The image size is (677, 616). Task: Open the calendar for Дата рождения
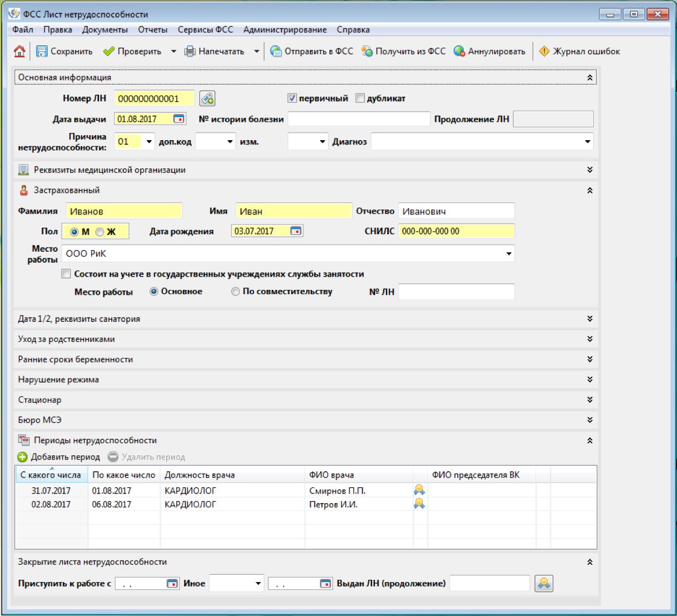[x=296, y=231]
